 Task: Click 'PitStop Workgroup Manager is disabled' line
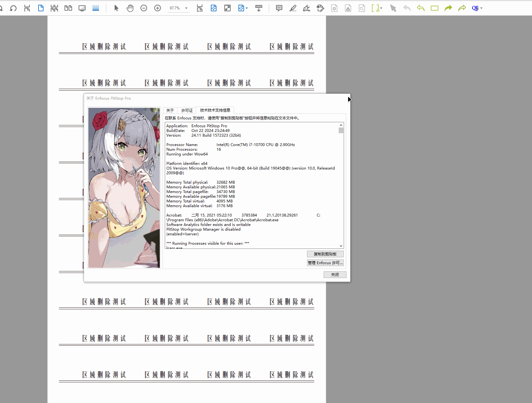click(203, 229)
